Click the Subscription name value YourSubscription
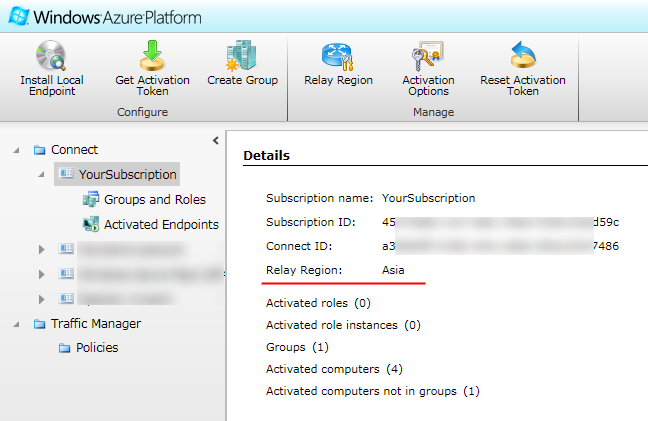Image resolution: width=648 pixels, height=421 pixels. (429, 198)
